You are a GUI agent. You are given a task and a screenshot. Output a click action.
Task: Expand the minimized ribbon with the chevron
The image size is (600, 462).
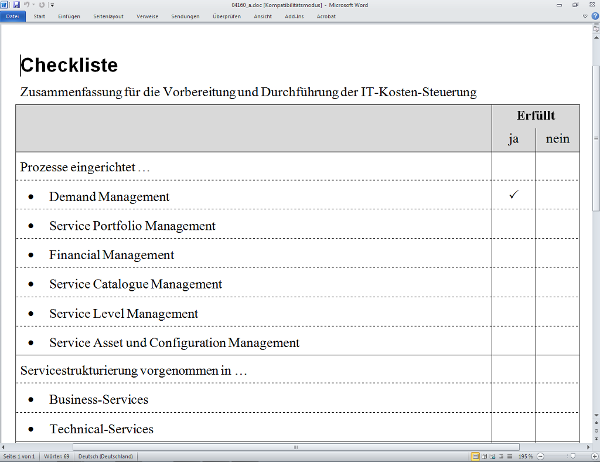583,17
